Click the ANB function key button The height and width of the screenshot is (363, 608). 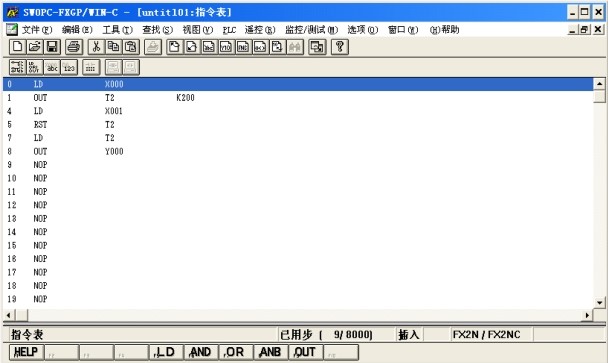[x=271, y=352]
